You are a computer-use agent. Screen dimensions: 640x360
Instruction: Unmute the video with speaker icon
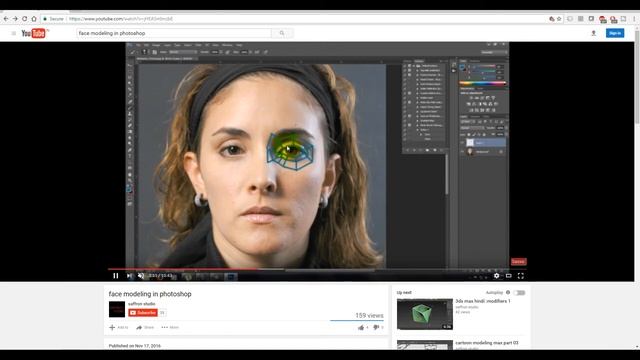(141, 276)
